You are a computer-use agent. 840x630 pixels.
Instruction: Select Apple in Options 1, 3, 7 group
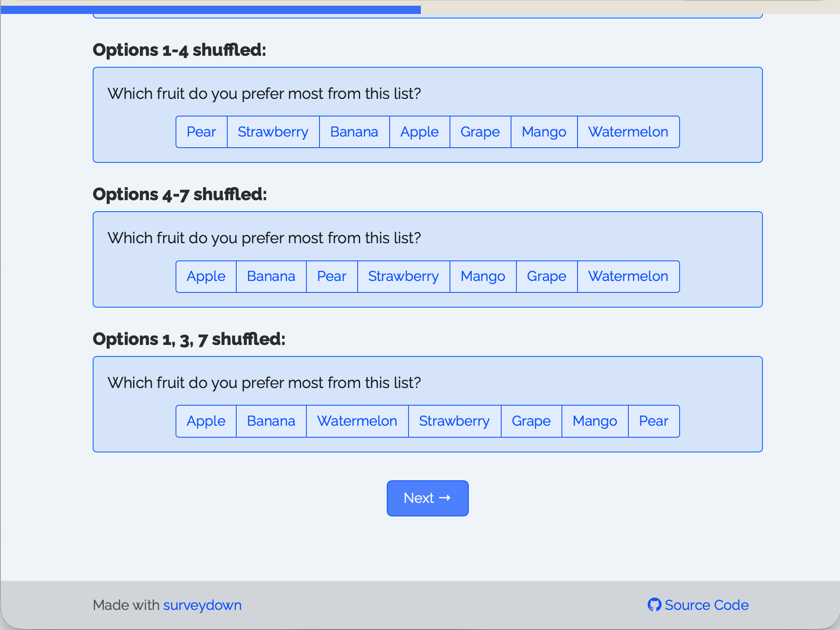[x=206, y=421]
